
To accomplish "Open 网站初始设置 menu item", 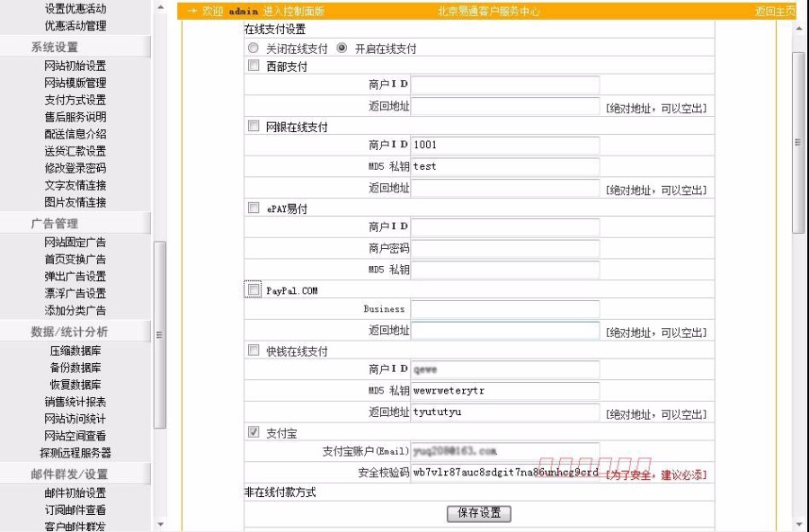I will point(76,66).
